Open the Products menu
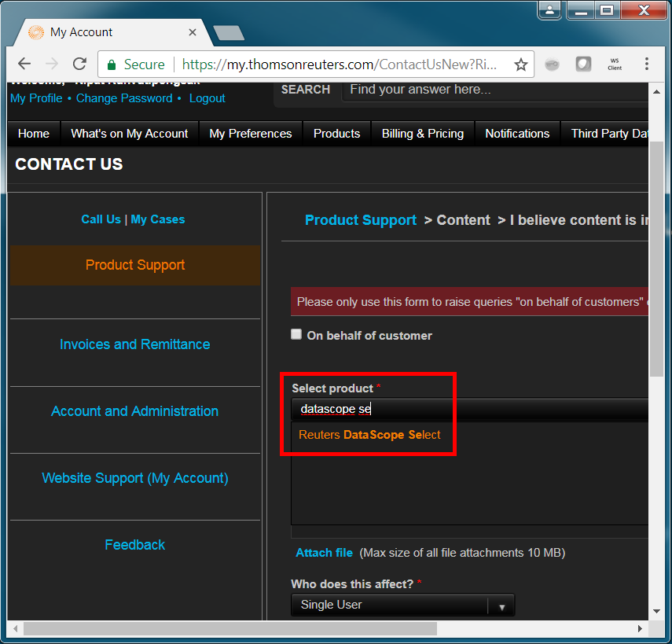Screen dimensions: 672x644 [337, 134]
